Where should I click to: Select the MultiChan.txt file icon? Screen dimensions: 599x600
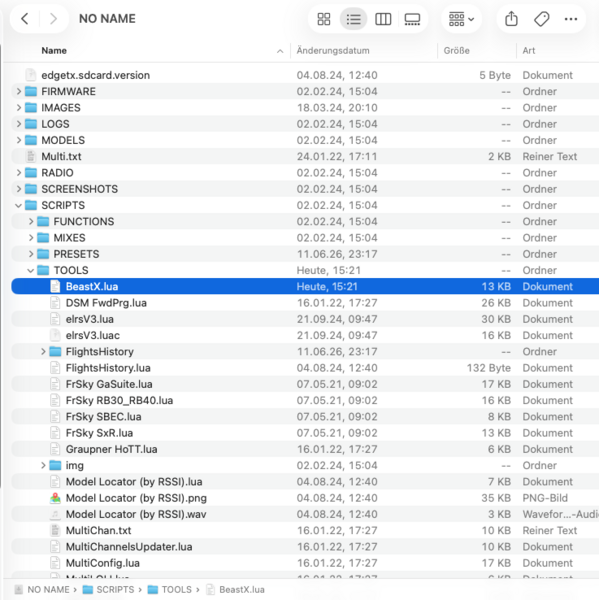point(55,530)
